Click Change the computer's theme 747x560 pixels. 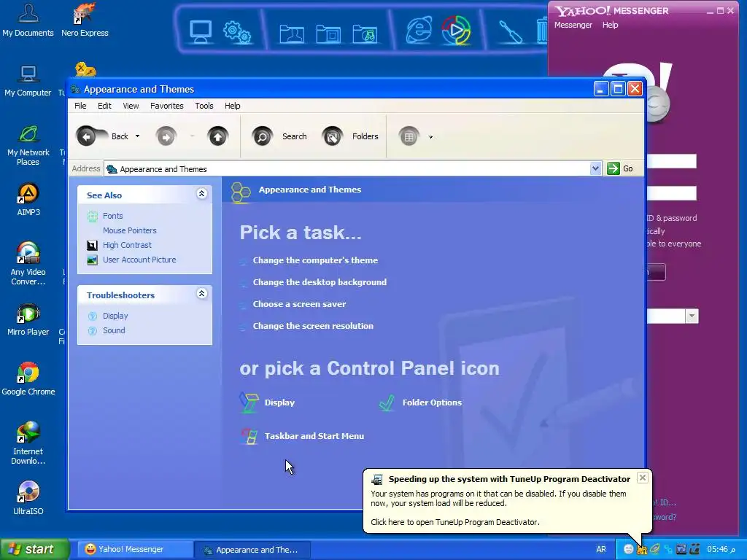[x=315, y=260]
